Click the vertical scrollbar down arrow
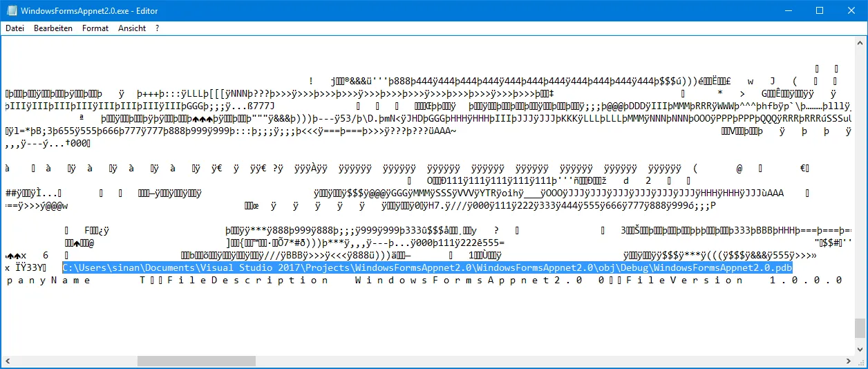Viewport: 868px width, 369px height. point(860,349)
